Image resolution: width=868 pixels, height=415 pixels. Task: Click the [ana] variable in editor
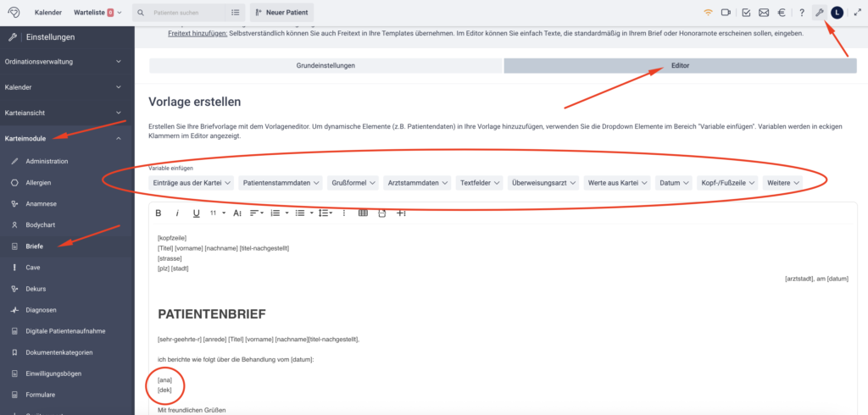[x=165, y=379]
